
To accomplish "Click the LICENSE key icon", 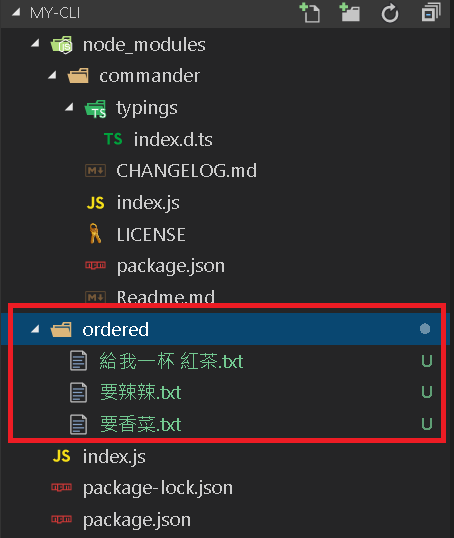I will (95, 234).
